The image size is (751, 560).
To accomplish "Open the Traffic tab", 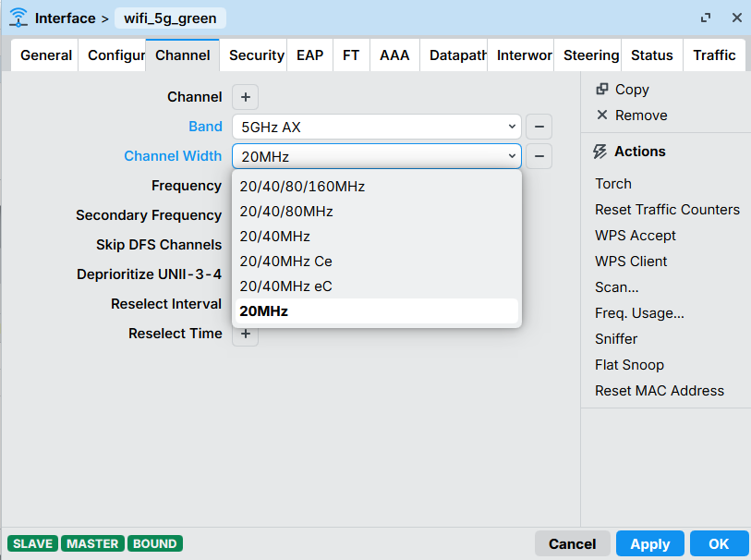I will pos(714,55).
